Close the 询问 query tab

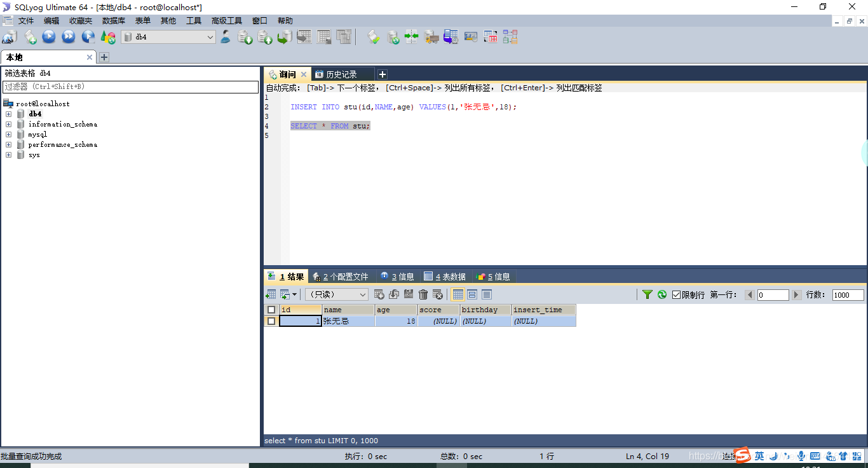click(304, 74)
